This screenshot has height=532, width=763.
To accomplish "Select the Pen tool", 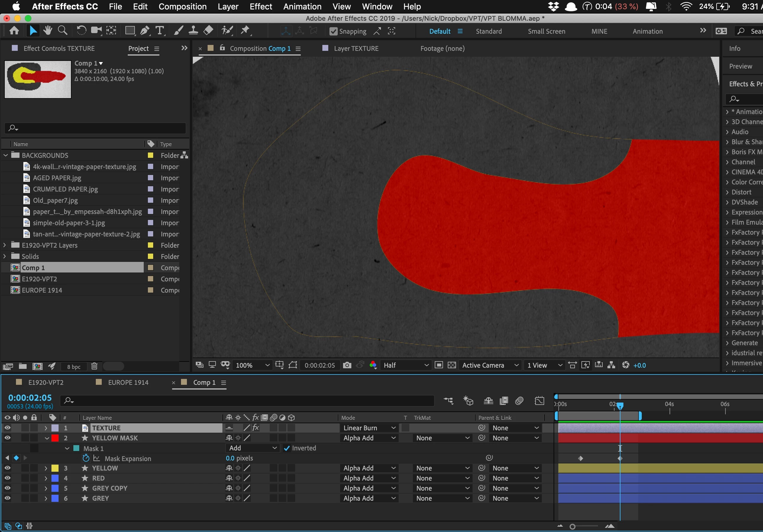I will pyautogui.click(x=144, y=31).
